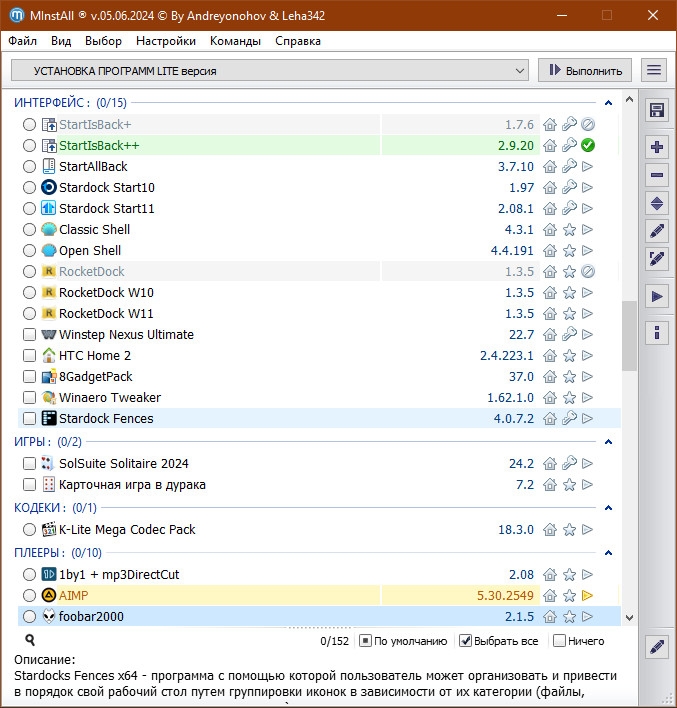Screen dimensions: 677x708
Task: Toggle the Ничего checkbox
Action: [x=559, y=641]
